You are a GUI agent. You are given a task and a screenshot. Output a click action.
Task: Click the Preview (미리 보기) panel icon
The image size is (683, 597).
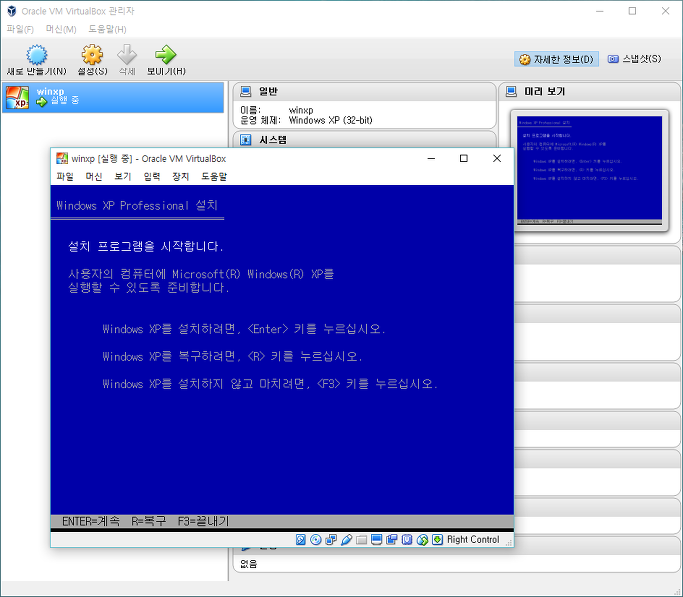point(511,91)
